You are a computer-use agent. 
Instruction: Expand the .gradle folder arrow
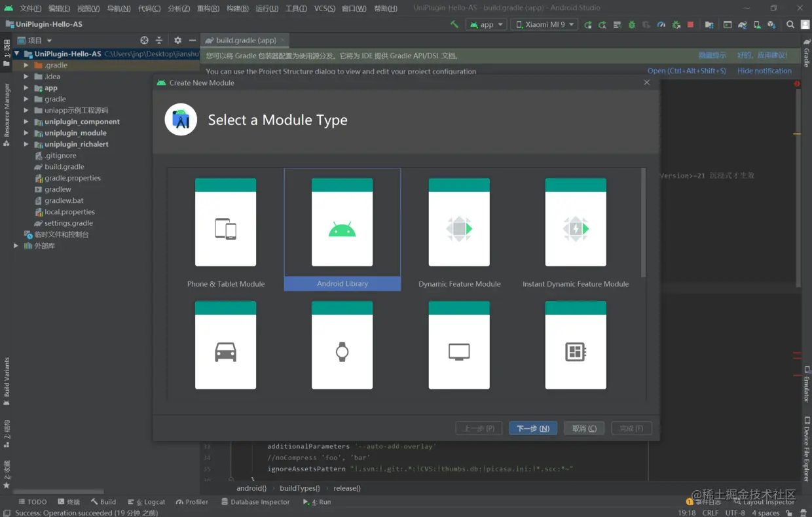tap(26, 65)
